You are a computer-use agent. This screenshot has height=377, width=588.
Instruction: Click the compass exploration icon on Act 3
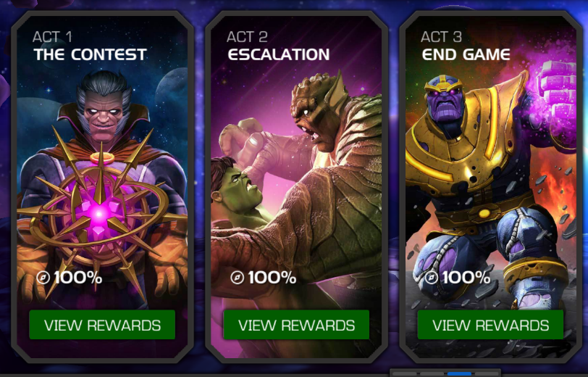(432, 278)
